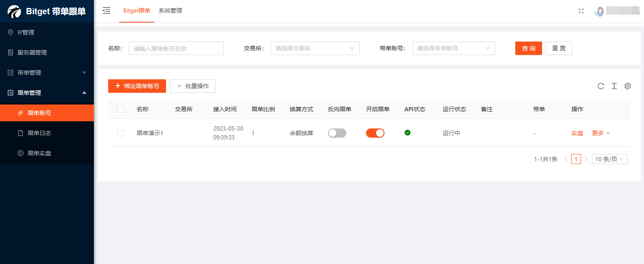Viewport: 644px width, 264px height.
Task: Toggle 反向跟单 switch for 跟单演示1
Action: point(337,133)
